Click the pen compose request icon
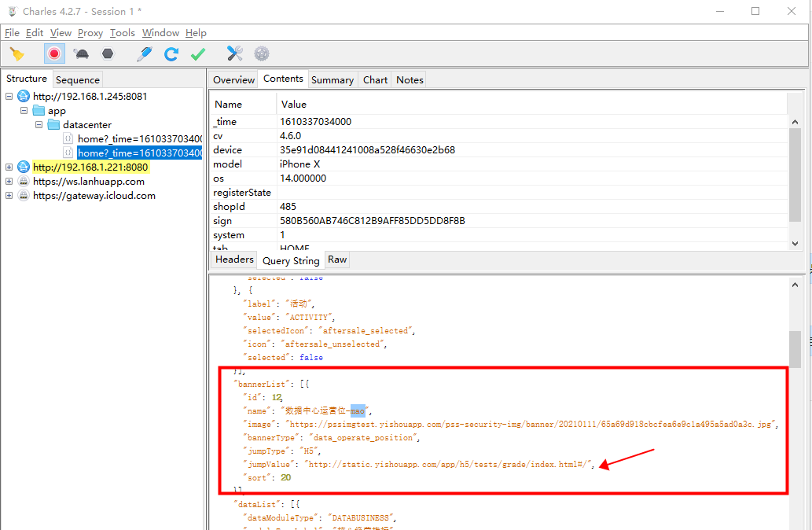This screenshot has height=530, width=812. coord(145,54)
